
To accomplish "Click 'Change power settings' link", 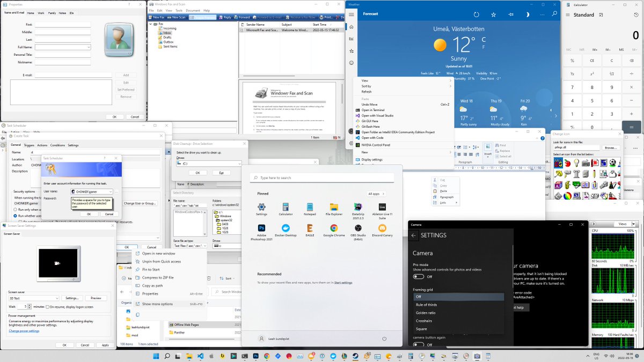I will [24, 331].
